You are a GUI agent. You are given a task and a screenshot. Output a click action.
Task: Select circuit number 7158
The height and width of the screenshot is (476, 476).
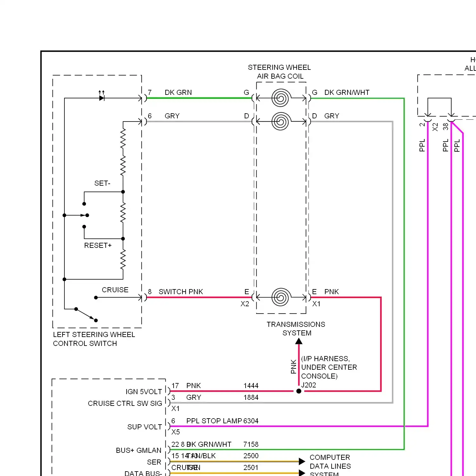(251, 444)
